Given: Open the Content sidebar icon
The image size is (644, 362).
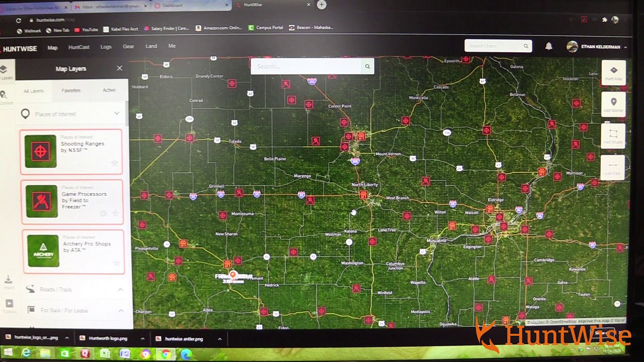Looking at the screenshot, I should [x=4, y=96].
